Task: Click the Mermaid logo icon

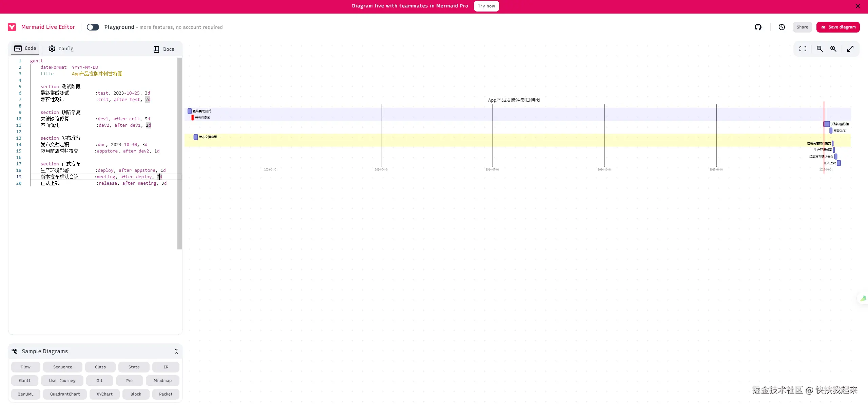Action: tap(12, 27)
